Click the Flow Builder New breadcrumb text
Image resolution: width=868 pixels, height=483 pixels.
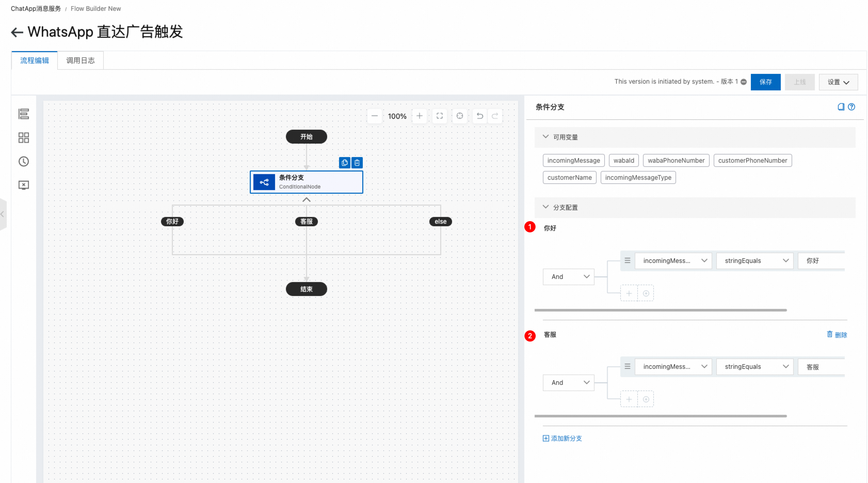coord(96,9)
